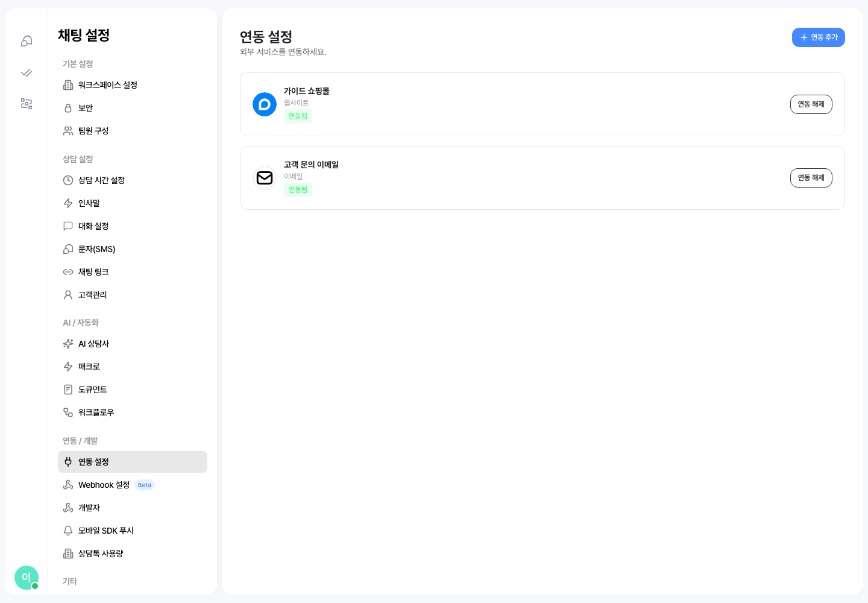
Task: Open 매크로 settings
Action: point(133,367)
